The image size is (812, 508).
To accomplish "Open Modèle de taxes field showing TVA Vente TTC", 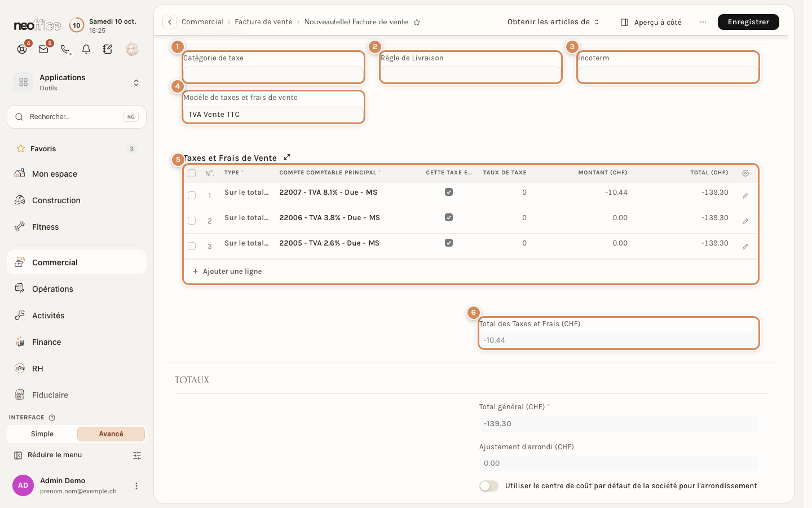I will click(273, 115).
